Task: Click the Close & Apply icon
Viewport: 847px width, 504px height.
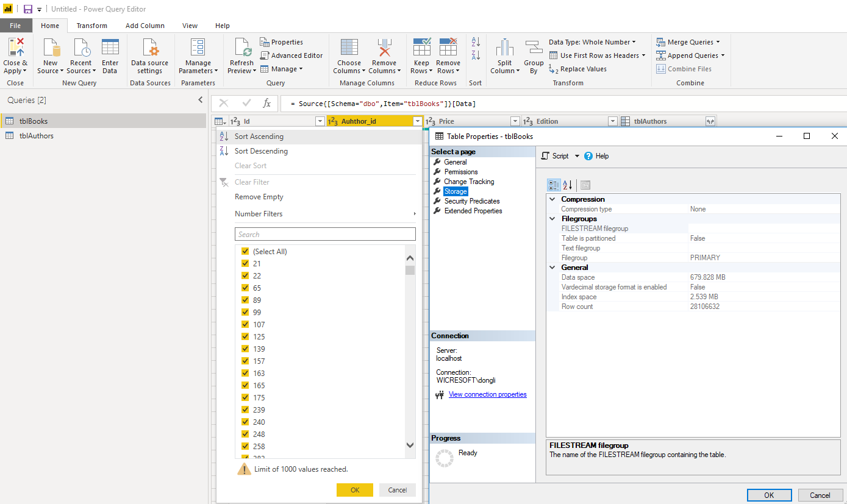Action: coord(15,48)
